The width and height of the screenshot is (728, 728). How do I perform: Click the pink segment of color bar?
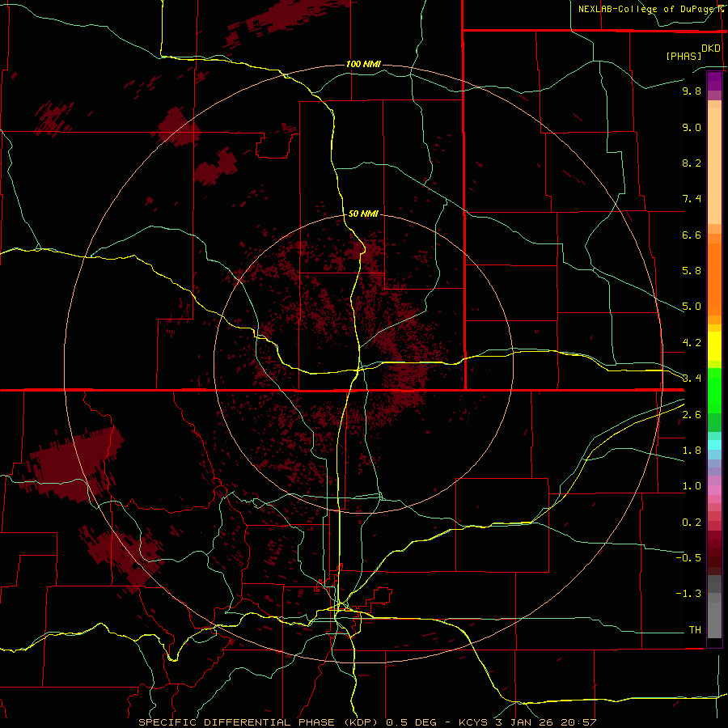coord(714,490)
